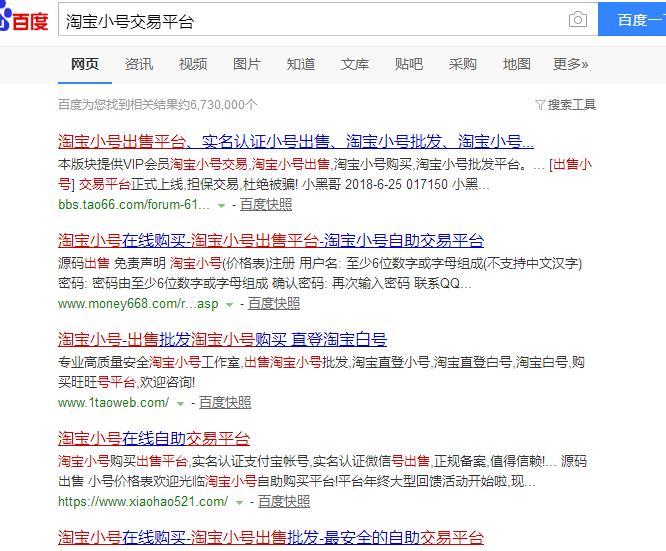Open 百度快照 for xiaohao521.com result

pyautogui.click(x=284, y=502)
